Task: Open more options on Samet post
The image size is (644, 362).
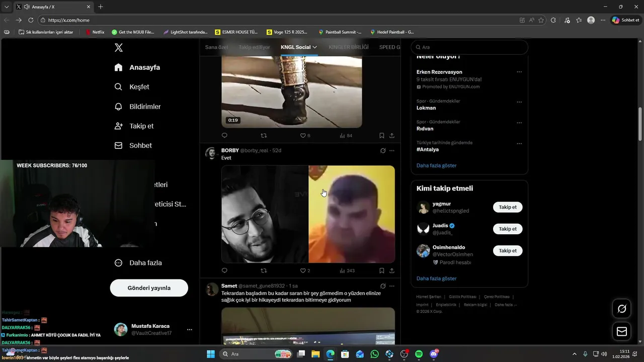Action: pyautogui.click(x=392, y=286)
